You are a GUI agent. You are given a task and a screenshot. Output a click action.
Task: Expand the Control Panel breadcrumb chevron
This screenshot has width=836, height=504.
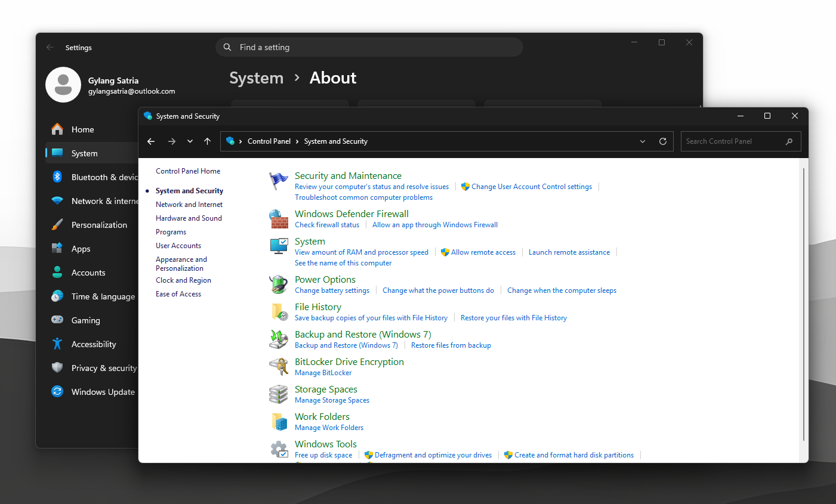click(x=297, y=141)
